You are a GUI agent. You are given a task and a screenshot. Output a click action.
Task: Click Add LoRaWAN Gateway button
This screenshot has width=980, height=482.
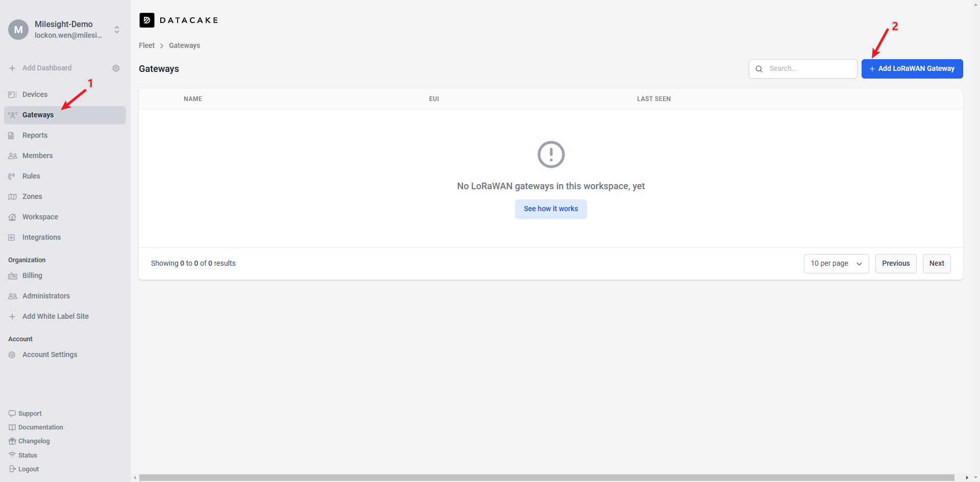pyautogui.click(x=912, y=69)
